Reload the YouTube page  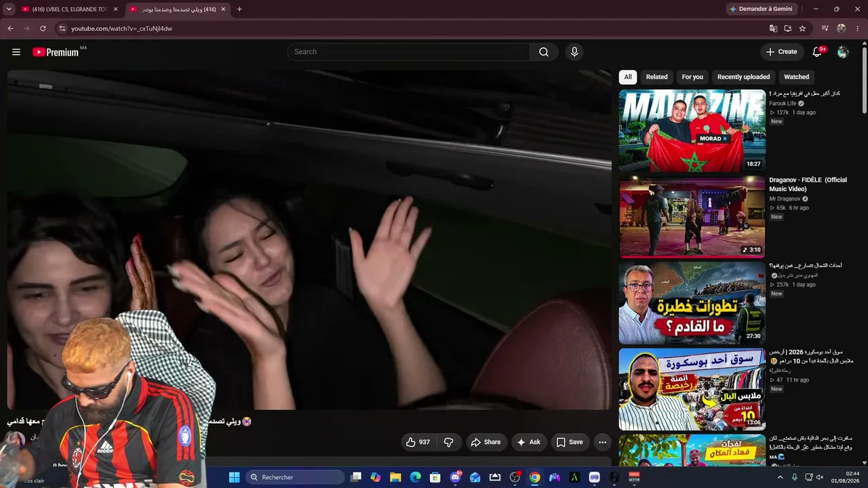43,28
